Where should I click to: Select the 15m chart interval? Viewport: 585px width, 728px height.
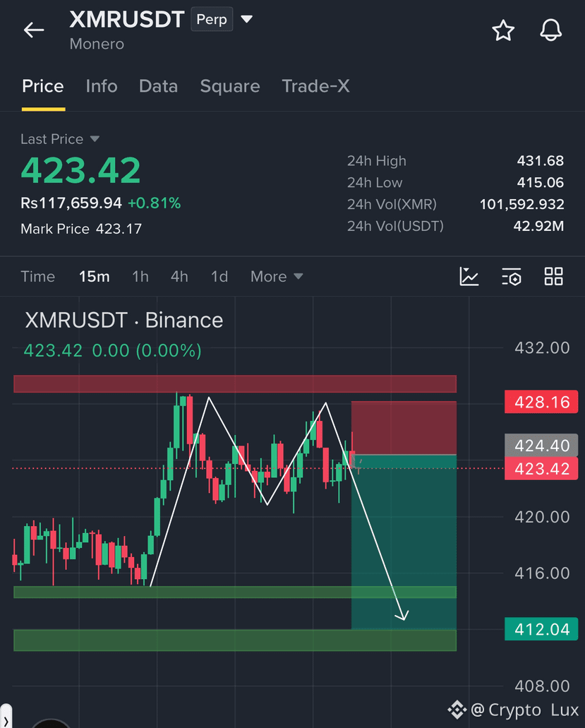tap(94, 277)
